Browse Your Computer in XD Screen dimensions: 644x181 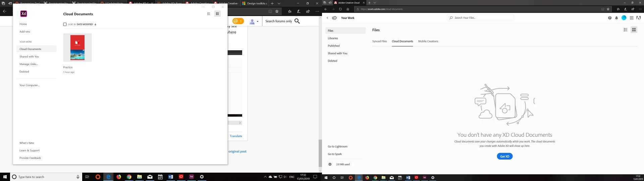(30, 85)
